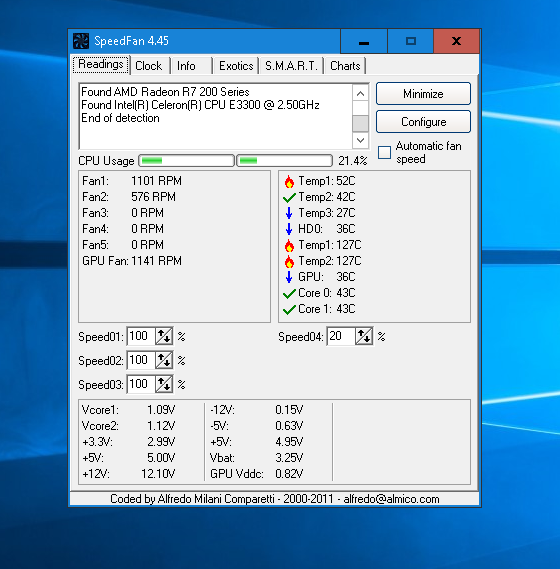Click the +5V 4.95V reading
560x569 pixels.
tap(257, 442)
